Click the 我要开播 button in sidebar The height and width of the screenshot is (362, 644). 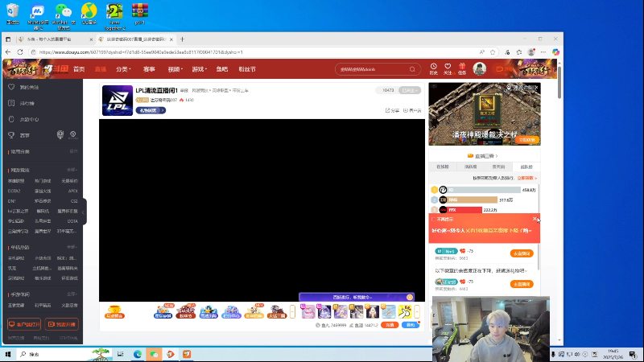coord(62,324)
